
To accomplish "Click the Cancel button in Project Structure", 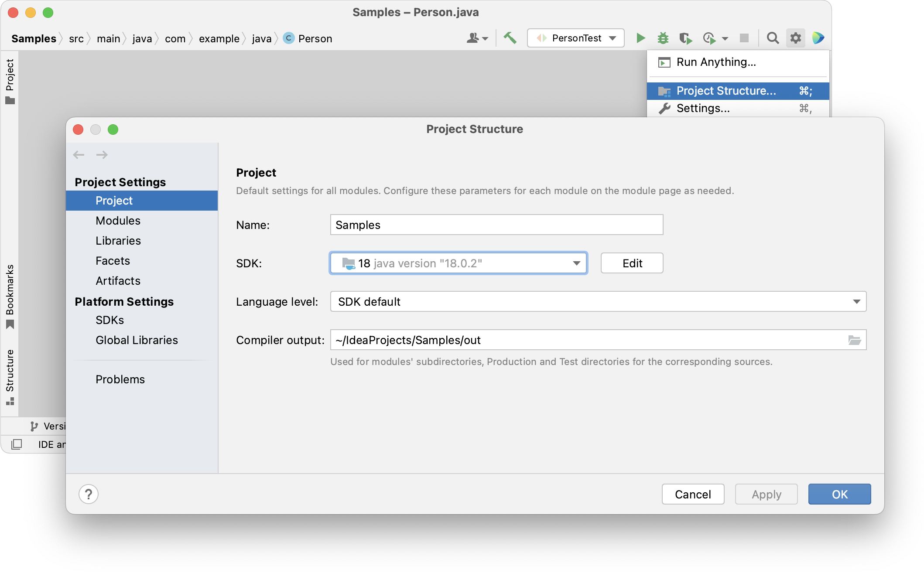I will (x=692, y=494).
